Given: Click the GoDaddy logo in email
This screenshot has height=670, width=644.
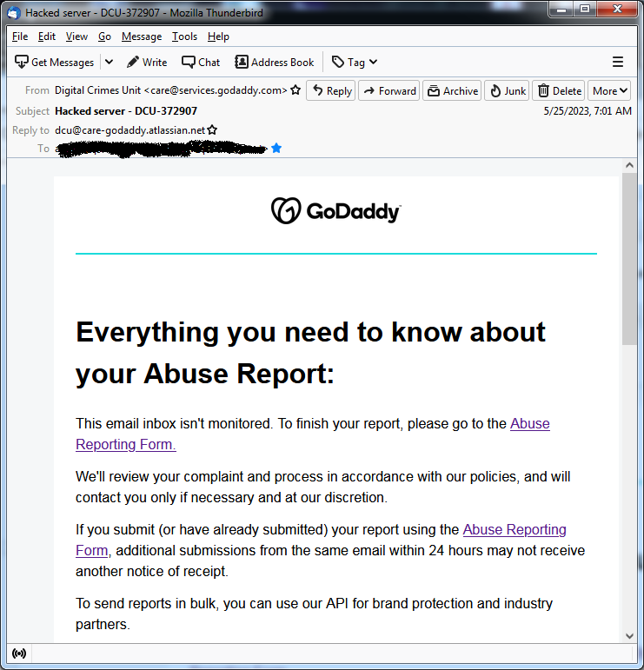Looking at the screenshot, I should pos(335,210).
